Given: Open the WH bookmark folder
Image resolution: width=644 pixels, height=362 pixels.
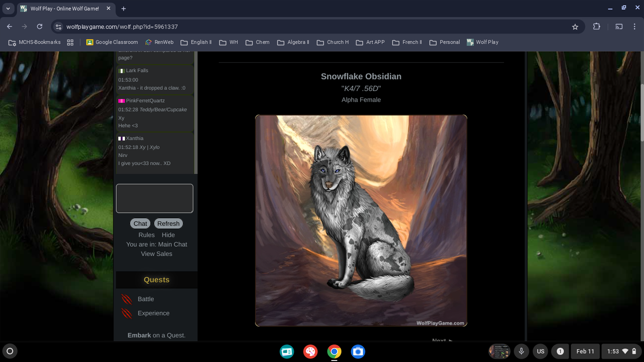Looking at the screenshot, I should click(228, 42).
